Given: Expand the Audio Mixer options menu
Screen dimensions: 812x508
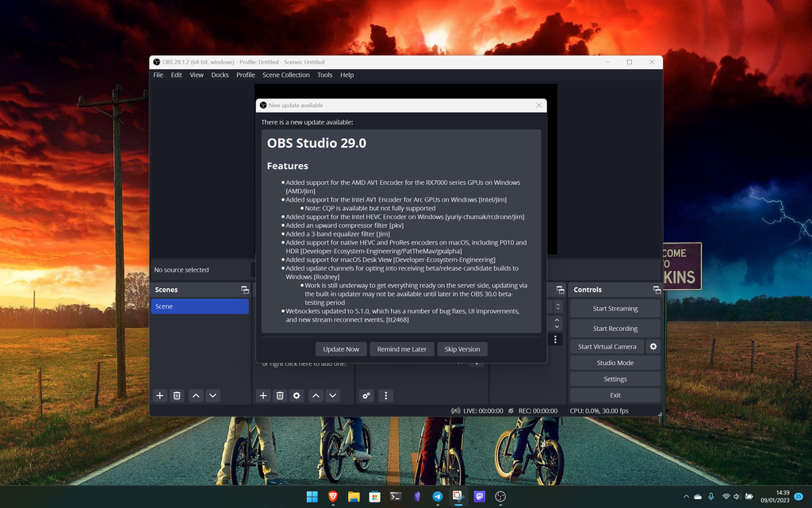Looking at the screenshot, I should coord(385,395).
